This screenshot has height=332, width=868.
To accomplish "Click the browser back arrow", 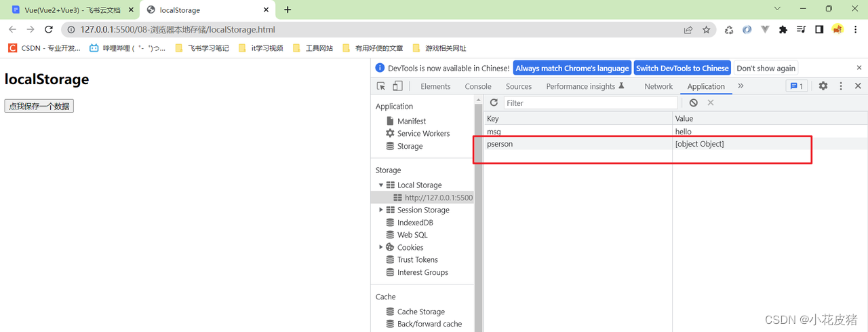I will pyautogui.click(x=12, y=30).
